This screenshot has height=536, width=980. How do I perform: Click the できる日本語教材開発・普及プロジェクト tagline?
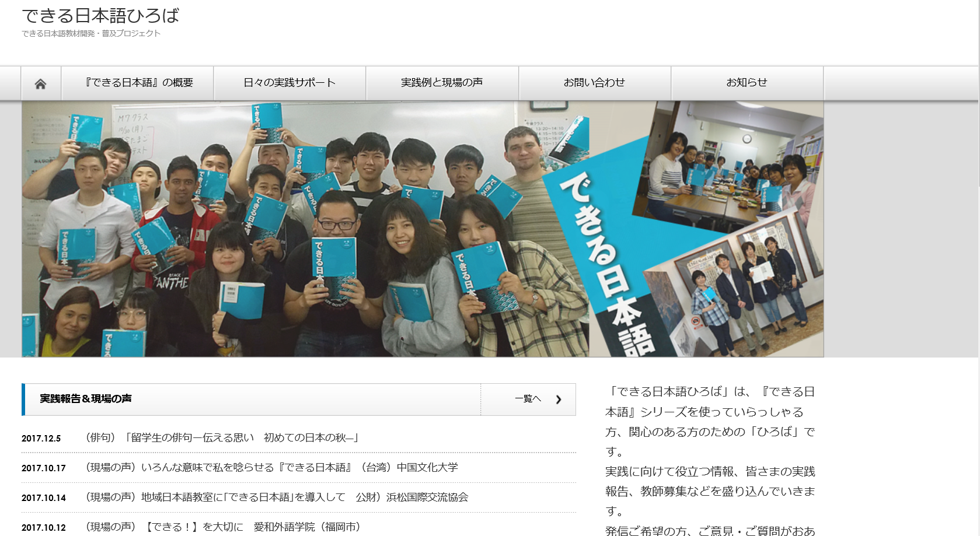91,34
